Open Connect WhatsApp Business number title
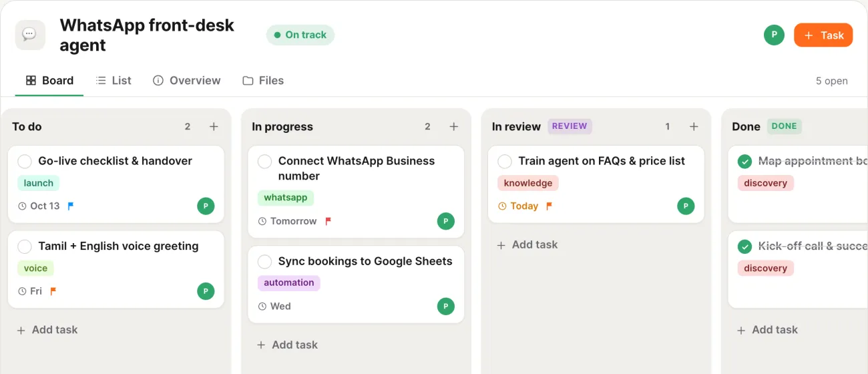This screenshot has width=868, height=374. click(357, 168)
